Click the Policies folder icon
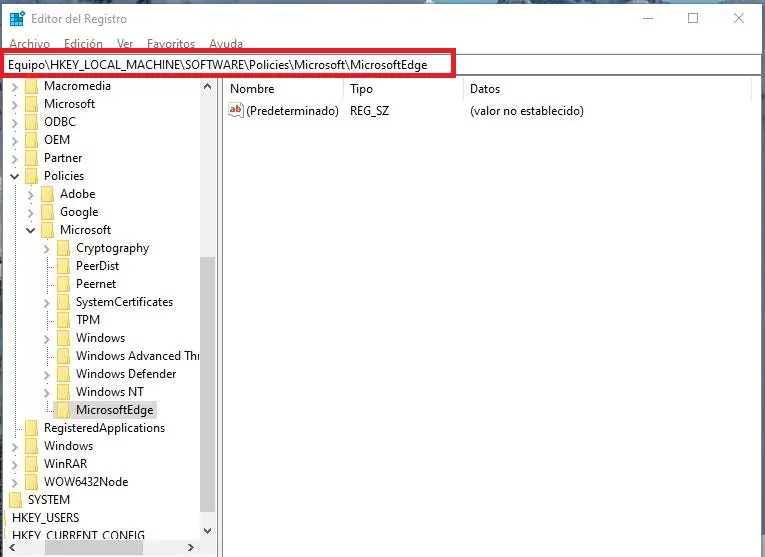 click(x=31, y=176)
